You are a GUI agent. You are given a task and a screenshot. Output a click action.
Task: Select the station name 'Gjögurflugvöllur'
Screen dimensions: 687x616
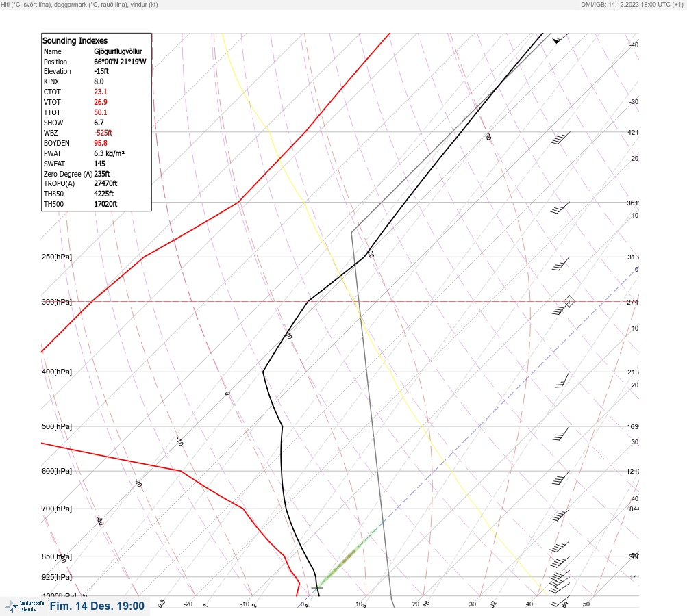click(x=118, y=51)
